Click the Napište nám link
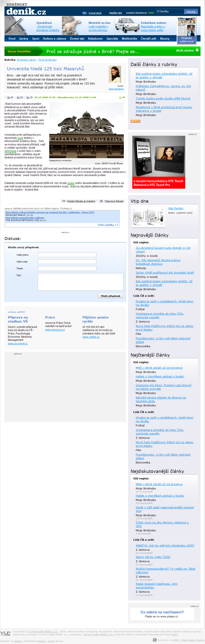The image size is (205, 644). 116,13
